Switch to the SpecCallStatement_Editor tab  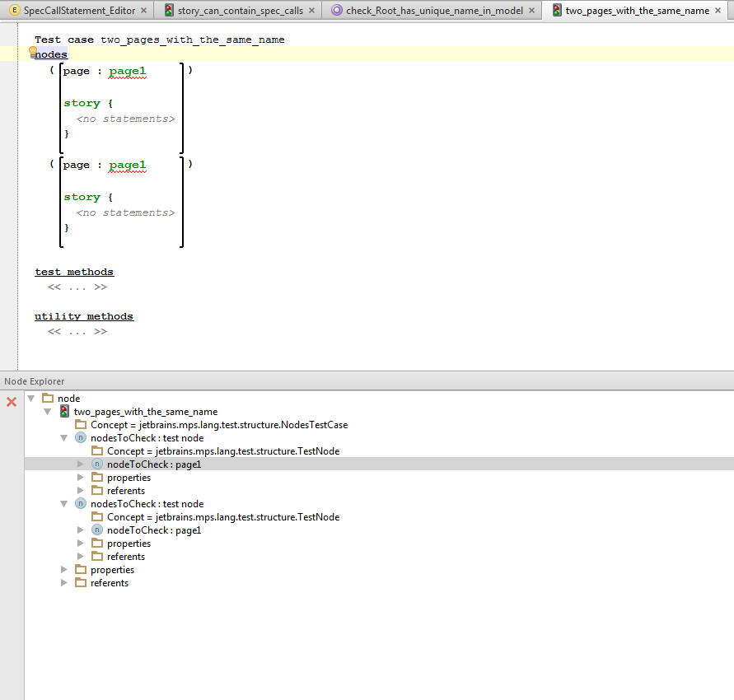(78, 11)
